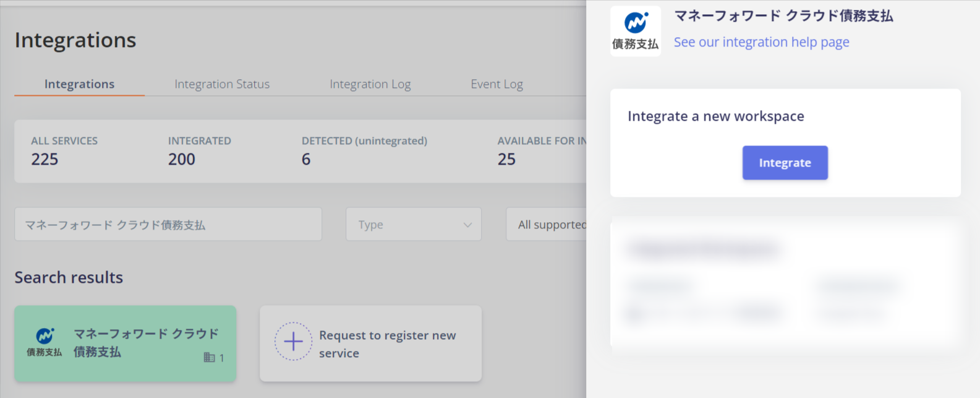The height and width of the screenshot is (398, 980).
Task: Click the plus circle icon
Action: tap(293, 341)
